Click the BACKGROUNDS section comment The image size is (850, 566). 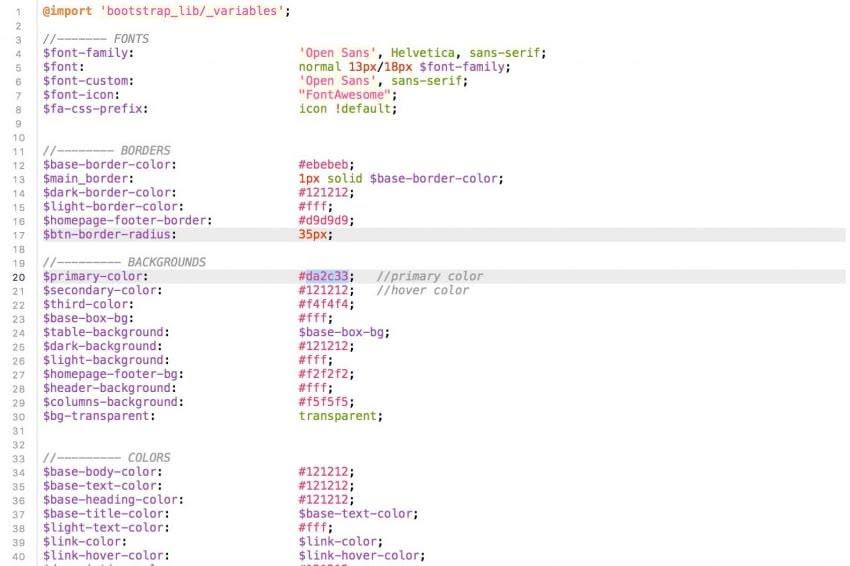124,262
